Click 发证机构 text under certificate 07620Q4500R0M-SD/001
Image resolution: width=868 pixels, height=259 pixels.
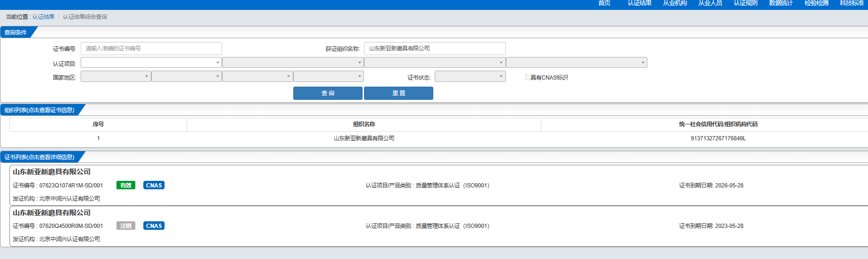coord(56,239)
